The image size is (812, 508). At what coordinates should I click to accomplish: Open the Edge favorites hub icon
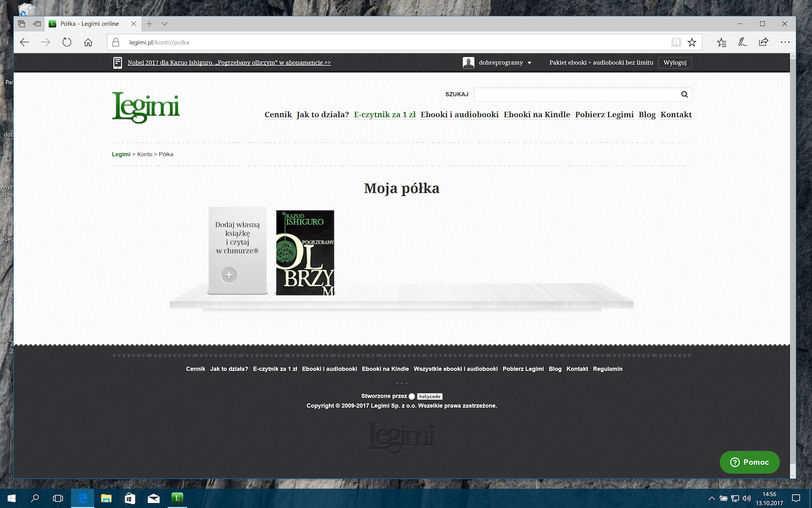click(x=722, y=42)
